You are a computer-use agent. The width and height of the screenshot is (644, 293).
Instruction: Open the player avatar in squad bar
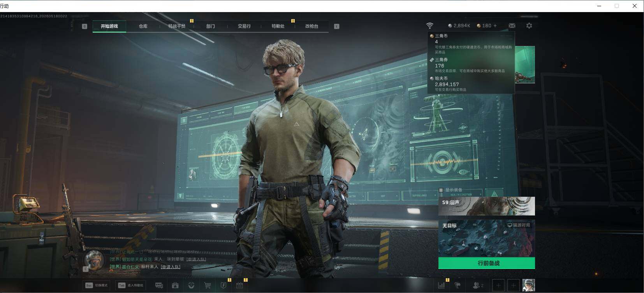pyautogui.click(x=528, y=285)
